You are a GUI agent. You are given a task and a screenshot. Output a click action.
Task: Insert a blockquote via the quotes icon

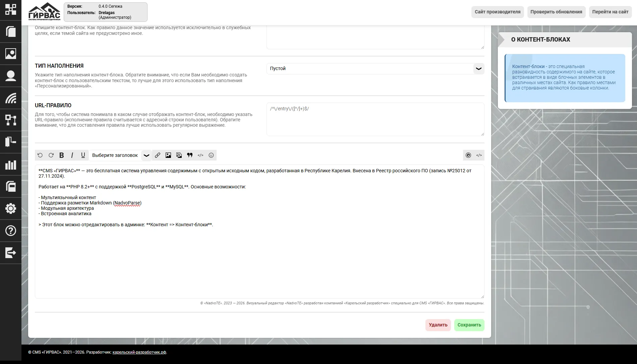point(190,155)
